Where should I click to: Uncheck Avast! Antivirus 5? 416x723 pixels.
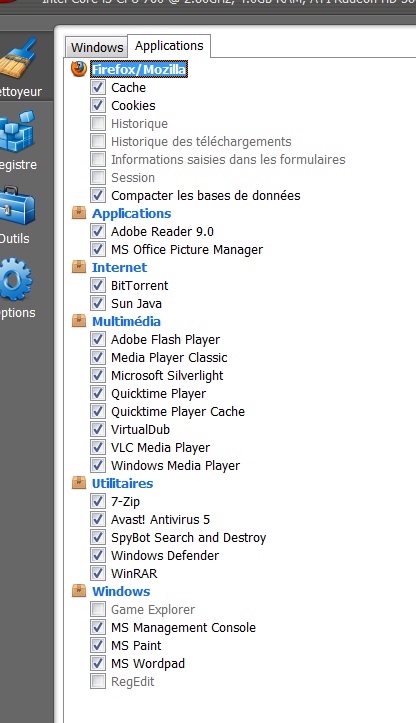[x=98, y=519]
